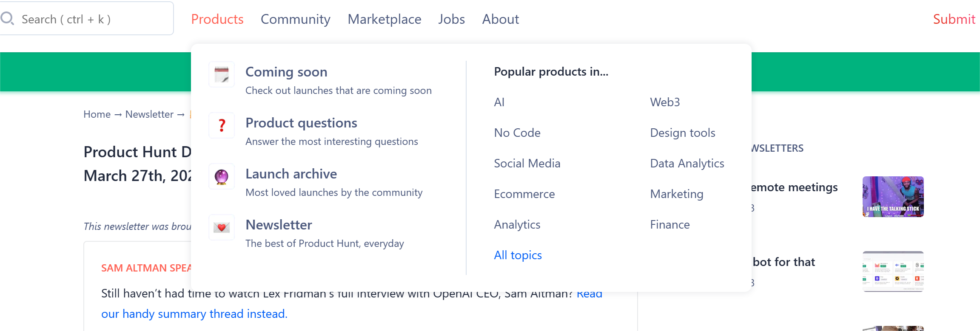Go to the Jobs page
The height and width of the screenshot is (331, 980).
[x=451, y=19]
